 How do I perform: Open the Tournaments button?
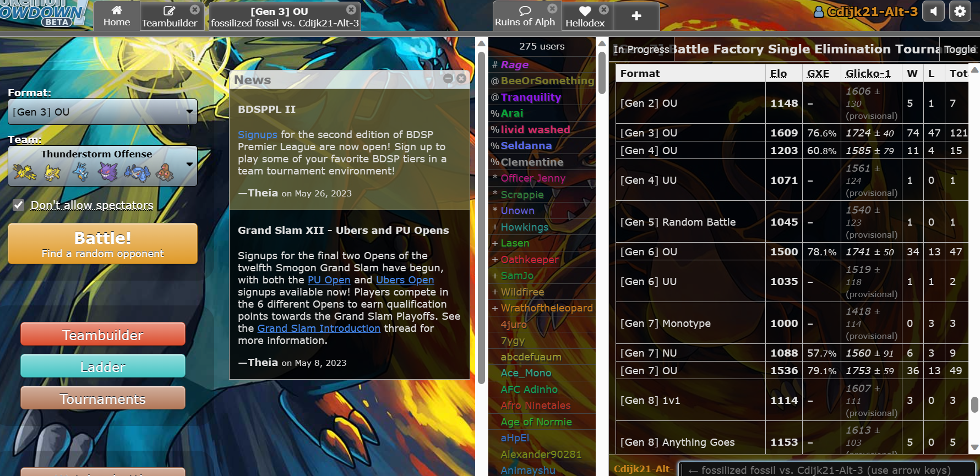point(103,398)
